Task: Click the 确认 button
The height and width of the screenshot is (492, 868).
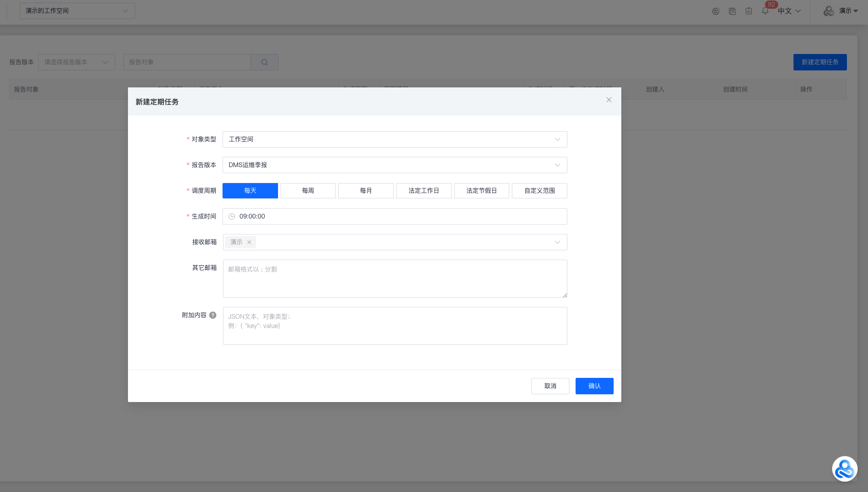Action: [594, 386]
